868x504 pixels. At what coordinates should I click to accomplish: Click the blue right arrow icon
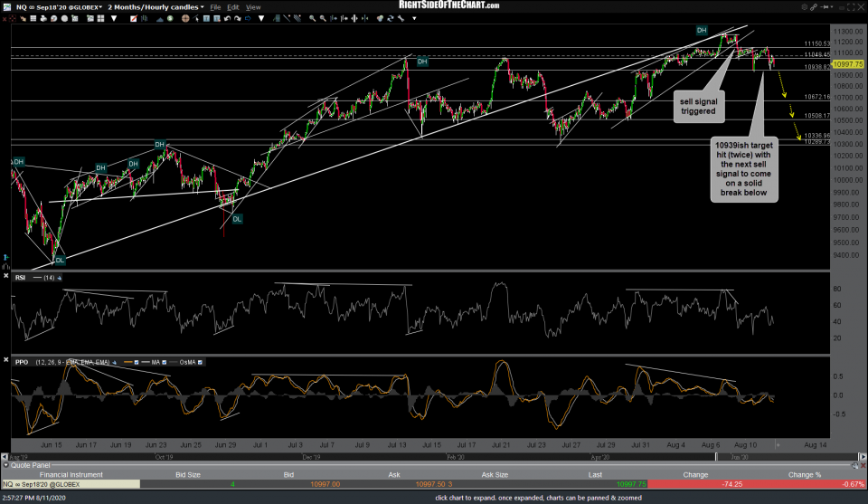pyautogui.click(x=248, y=18)
